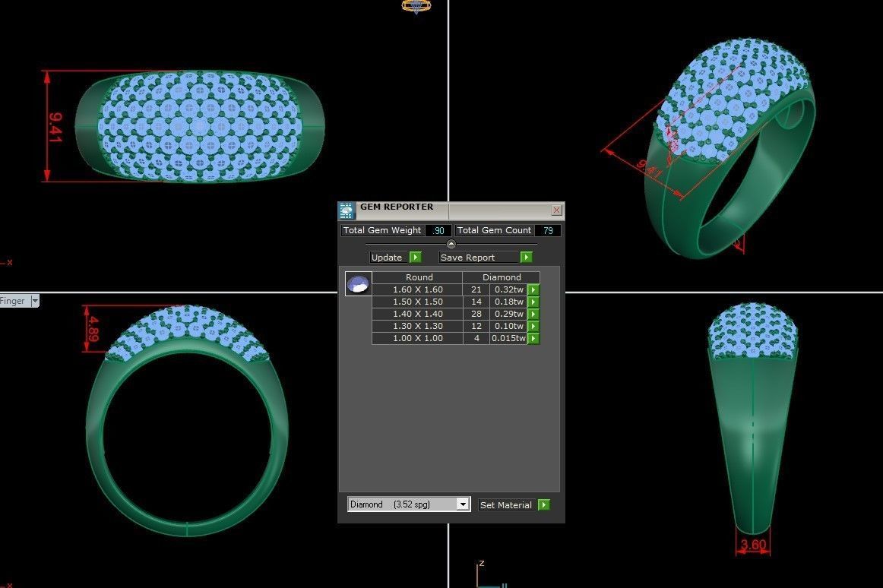
Task: Open the Finger dropdown arrow
Action: click(x=35, y=301)
